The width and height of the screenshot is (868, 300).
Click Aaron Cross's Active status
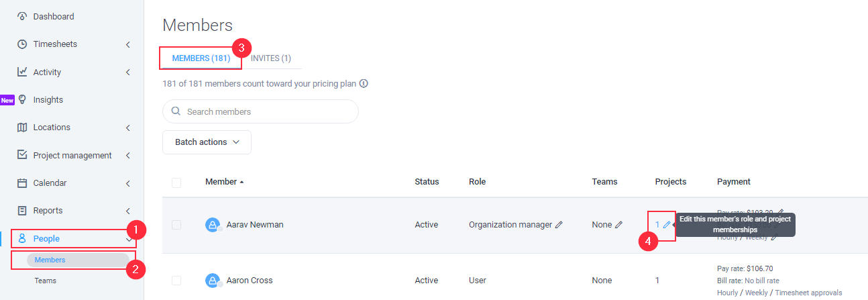(426, 281)
